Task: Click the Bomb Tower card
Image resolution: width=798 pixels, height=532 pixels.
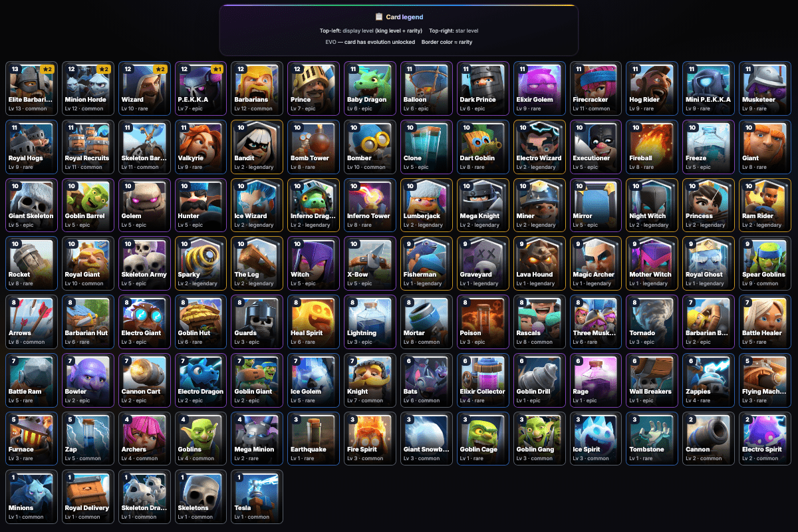Action: (x=313, y=147)
